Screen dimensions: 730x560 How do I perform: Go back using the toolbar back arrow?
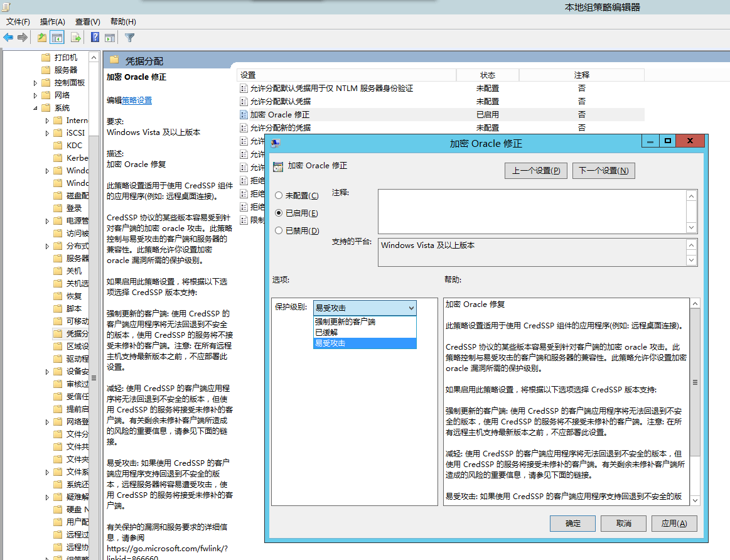pyautogui.click(x=8, y=37)
